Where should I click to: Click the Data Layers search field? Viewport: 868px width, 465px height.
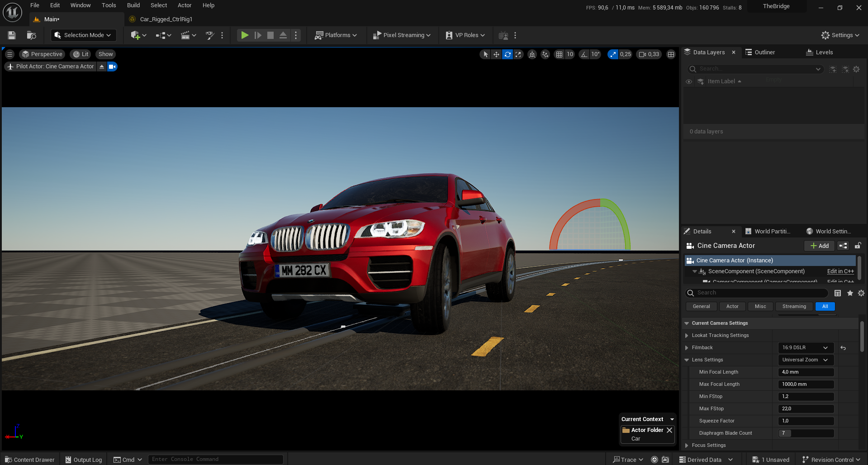click(x=754, y=69)
